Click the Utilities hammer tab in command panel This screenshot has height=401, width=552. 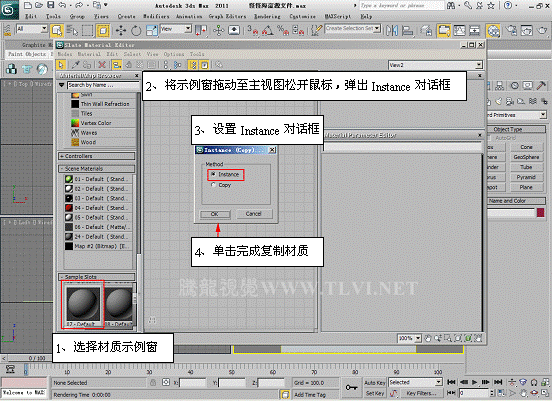[x=541, y=86]
